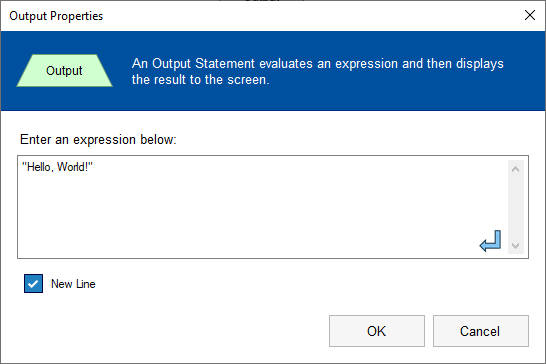Click the Output Statement description text
The image size is (546, 364).
pyautogui.click(x=317, y=71)
